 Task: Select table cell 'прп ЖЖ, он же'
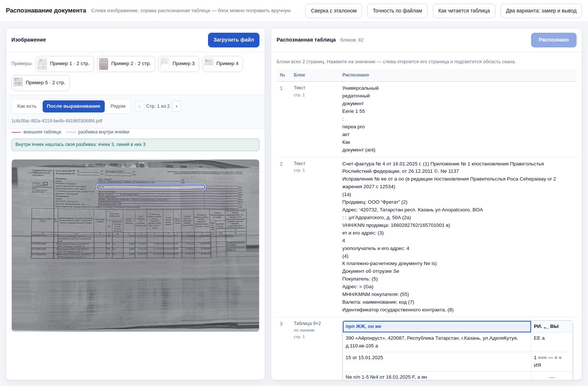[x=437, y=326]
